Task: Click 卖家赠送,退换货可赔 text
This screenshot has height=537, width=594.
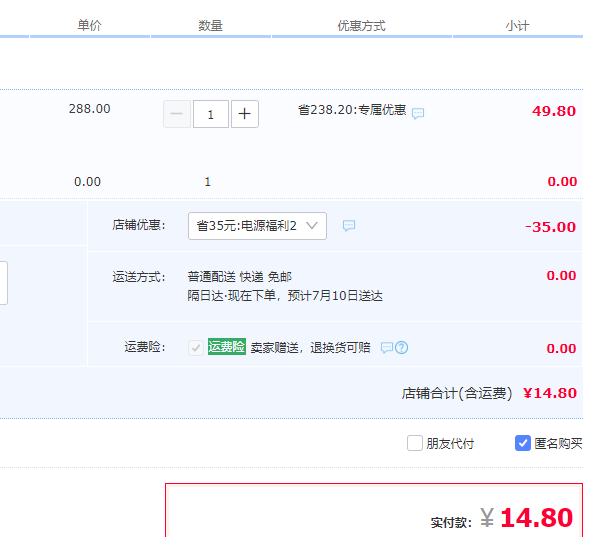Action: 310,347
